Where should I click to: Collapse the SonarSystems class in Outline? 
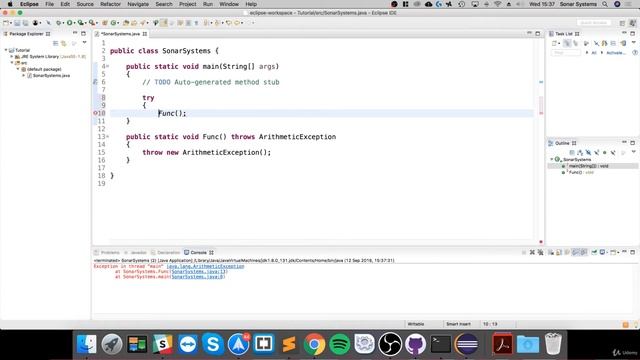pos(551,159)
